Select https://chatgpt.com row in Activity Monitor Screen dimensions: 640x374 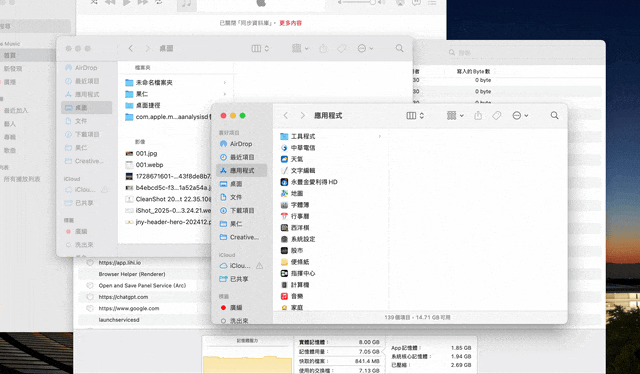tap(123, 297)
